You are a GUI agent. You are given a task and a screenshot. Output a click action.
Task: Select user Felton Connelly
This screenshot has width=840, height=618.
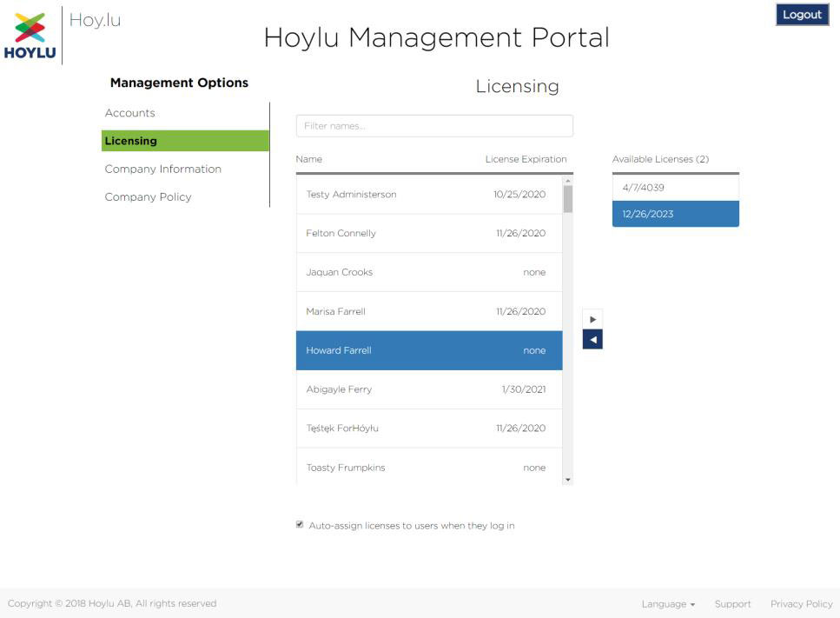coord(429,233)
